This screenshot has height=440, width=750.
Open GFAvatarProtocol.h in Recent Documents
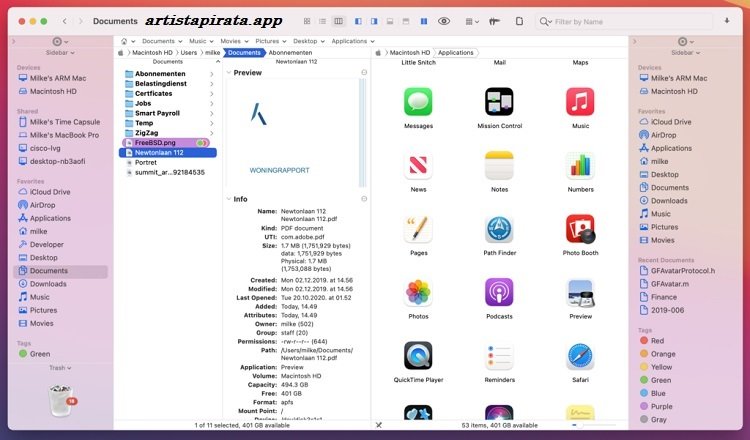tap(677, 271)
